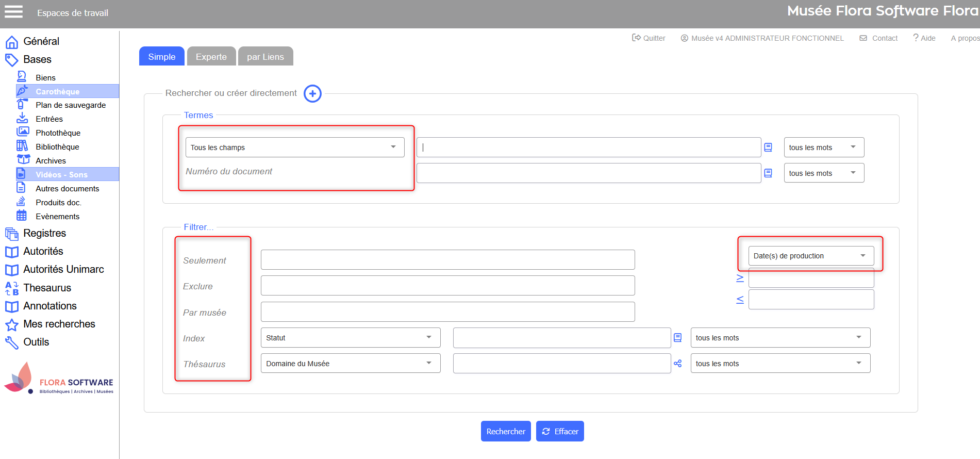
Task: Click the Evènements calendar icon
Action: [x=22, y=216]
